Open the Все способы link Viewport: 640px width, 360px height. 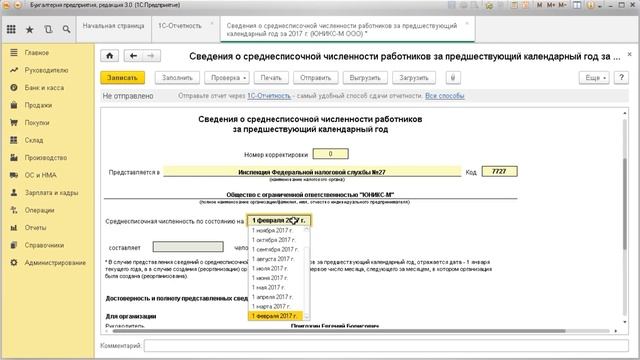[444, 96]
